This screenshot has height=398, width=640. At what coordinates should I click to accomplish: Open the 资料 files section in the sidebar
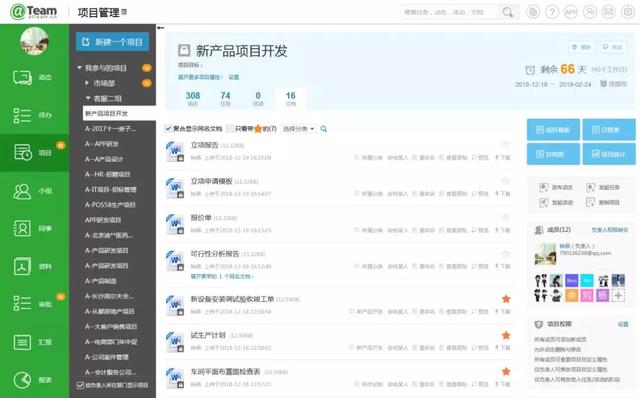click(x=34, y=266)
